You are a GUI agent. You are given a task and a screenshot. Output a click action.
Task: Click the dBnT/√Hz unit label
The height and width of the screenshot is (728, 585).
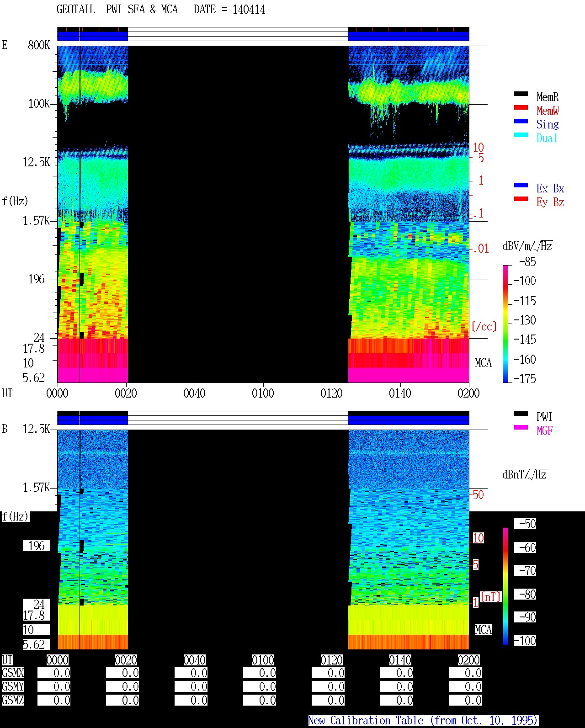pos(525,474)
